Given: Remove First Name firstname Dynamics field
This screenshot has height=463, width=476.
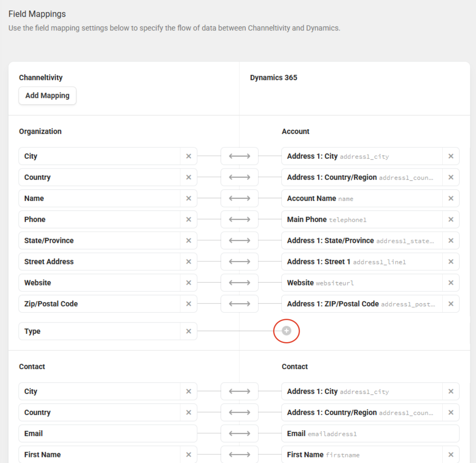Looking at the screenshot, I should pyautogui.click(x=451, y=455).
